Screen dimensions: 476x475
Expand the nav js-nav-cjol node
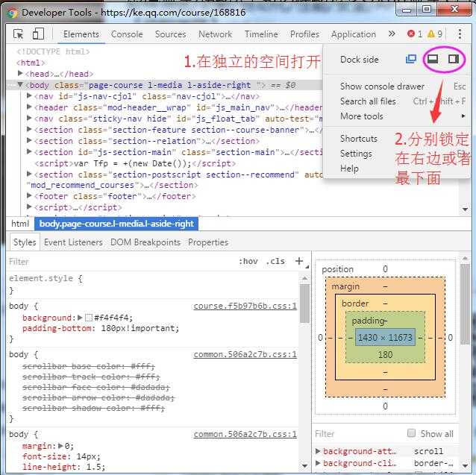click(29, 96)
